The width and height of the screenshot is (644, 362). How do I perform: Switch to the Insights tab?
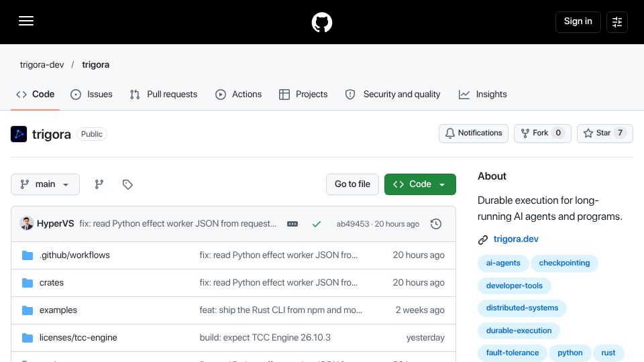482,95
